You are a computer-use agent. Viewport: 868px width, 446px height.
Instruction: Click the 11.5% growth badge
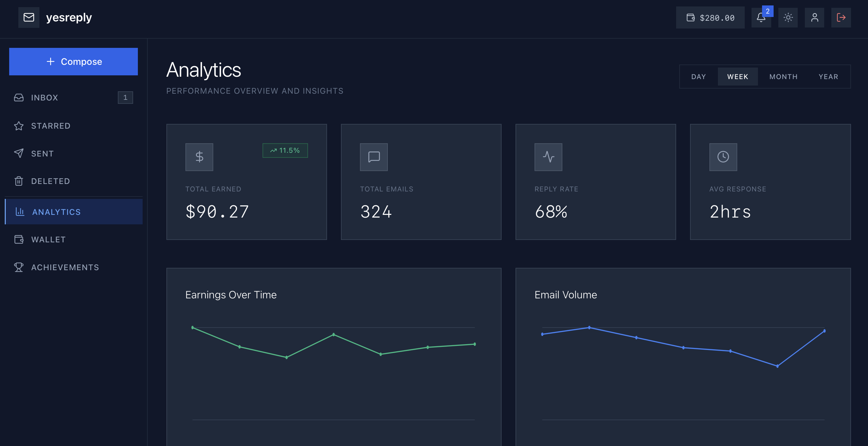[x=285, y=150]
